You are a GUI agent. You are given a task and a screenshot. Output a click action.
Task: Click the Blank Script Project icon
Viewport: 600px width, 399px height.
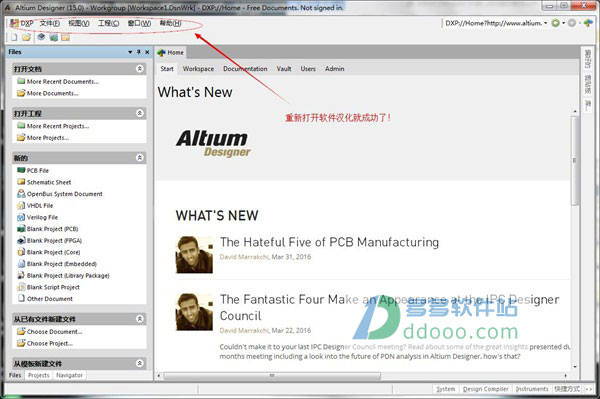21,287
